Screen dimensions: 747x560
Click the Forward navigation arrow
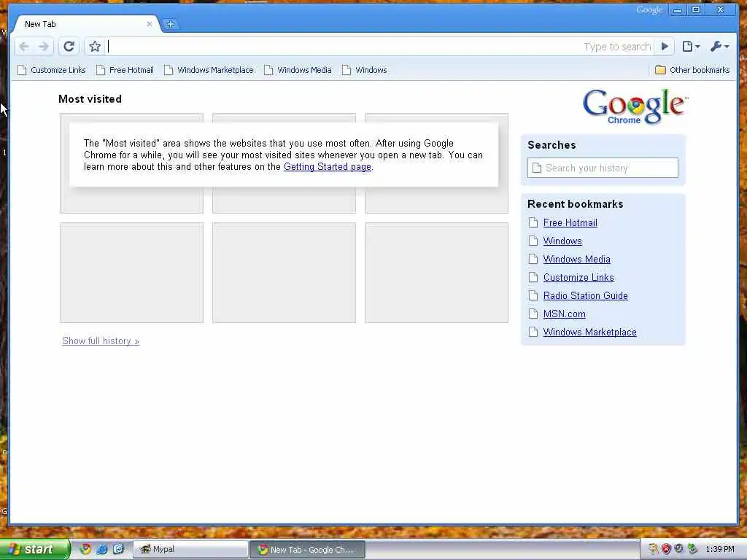click(x=43, y=46)
